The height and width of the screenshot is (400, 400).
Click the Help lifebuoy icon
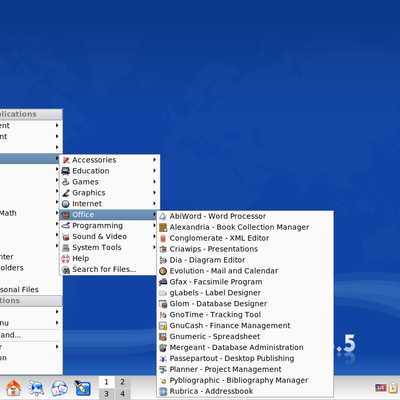point(66,259)
